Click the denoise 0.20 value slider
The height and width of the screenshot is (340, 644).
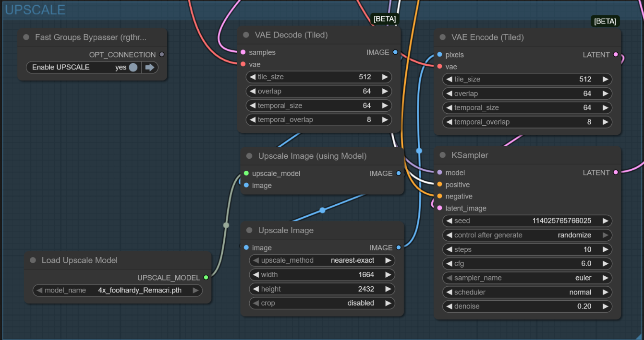click(527, 306)
